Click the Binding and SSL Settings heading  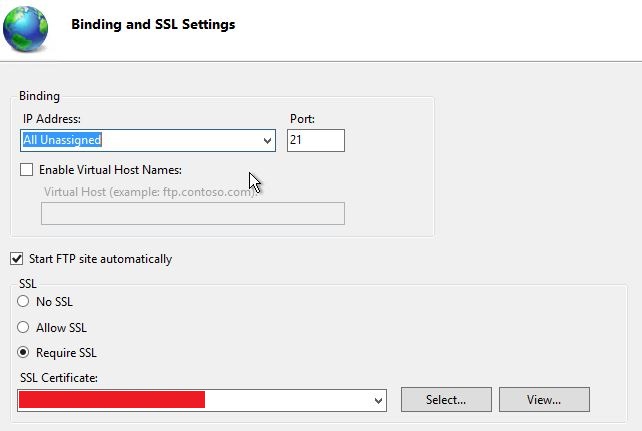point(153,24)
